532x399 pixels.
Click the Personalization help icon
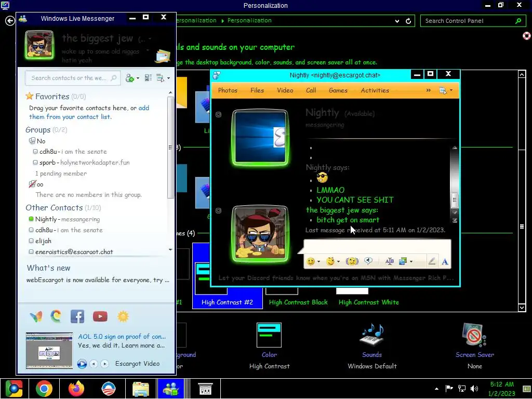[x=527, y=36]
